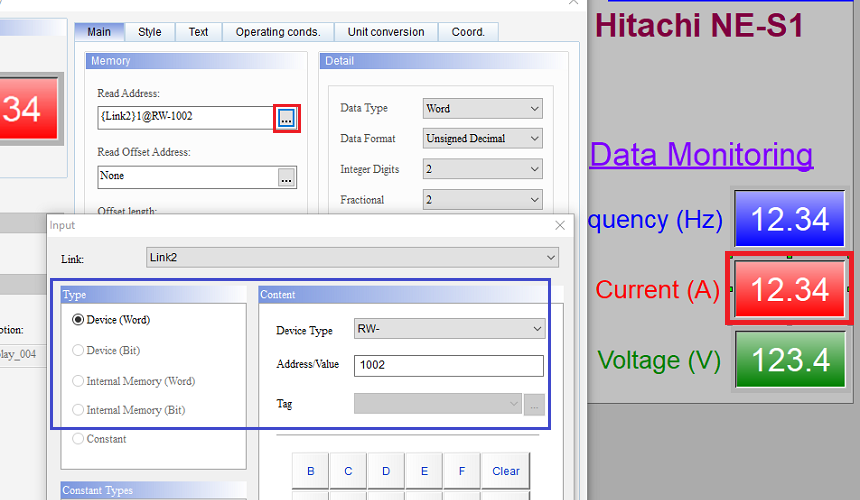
Task: Select Internal Memory (Bit) option
Action: tap(128, 410)
